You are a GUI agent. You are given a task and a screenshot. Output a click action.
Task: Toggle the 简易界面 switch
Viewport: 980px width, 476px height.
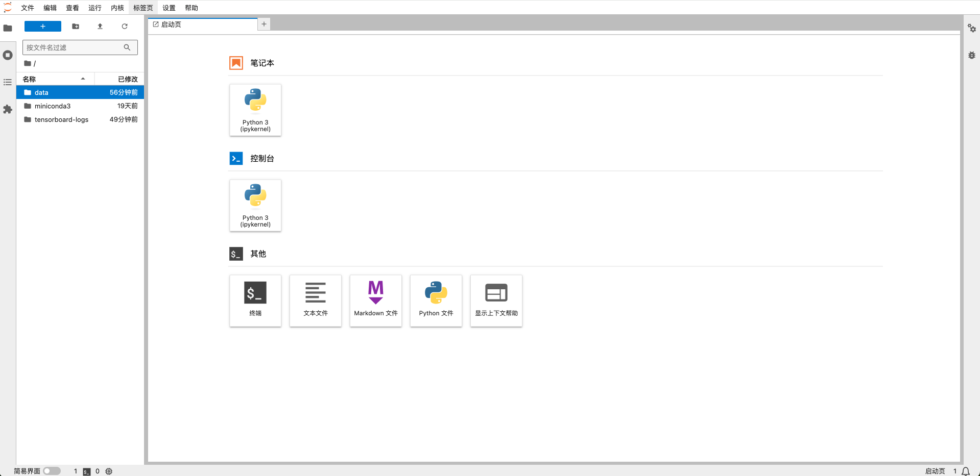pyautogui.click(x=52, y=471)
